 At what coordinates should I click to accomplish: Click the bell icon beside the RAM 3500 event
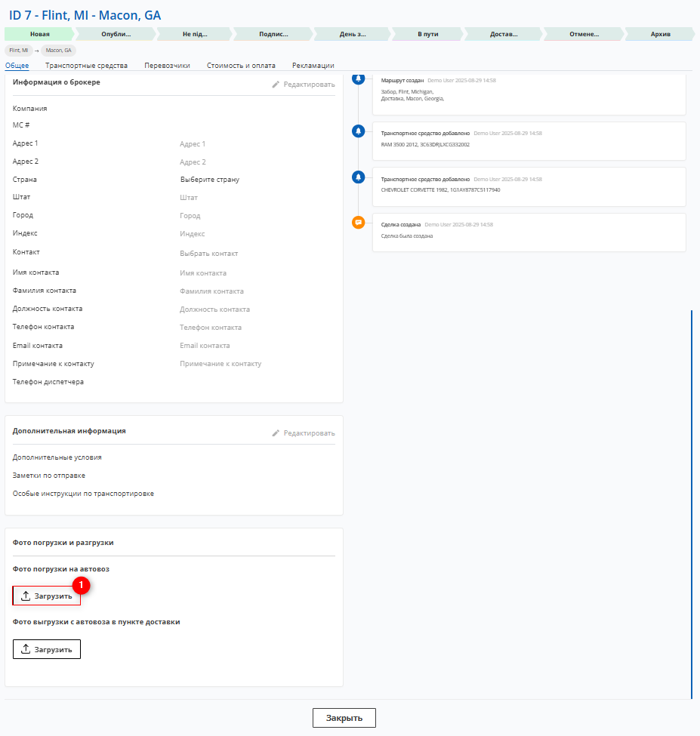pos(359,132)
